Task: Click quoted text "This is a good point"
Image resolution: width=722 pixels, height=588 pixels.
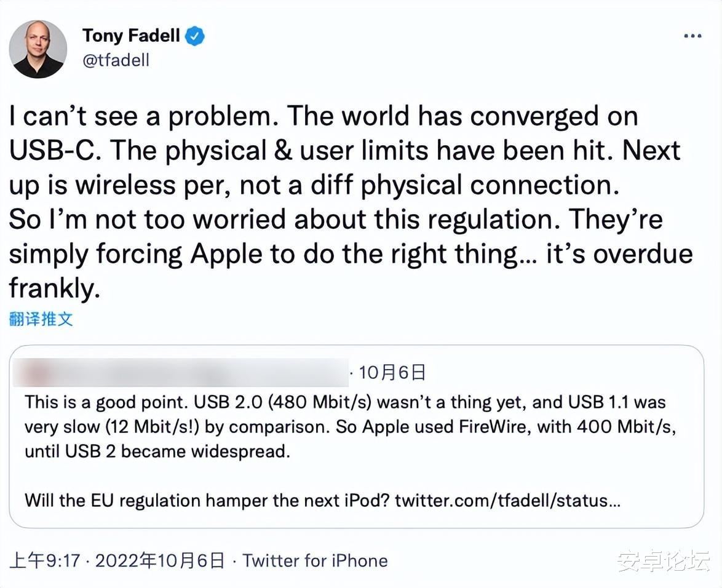Action: [x=106, y=403]
